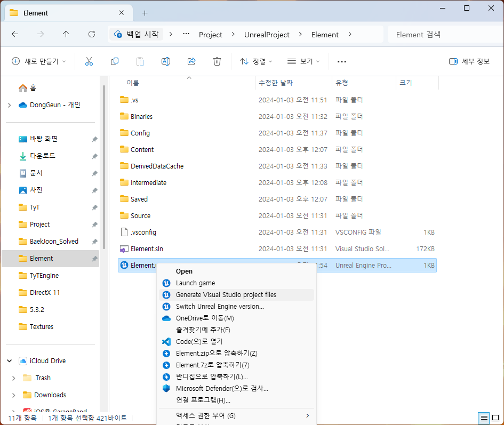Click the Delete trash icon
Image resolution: width=504 pixels, height=425 pixels.
[x=217, y=61]
